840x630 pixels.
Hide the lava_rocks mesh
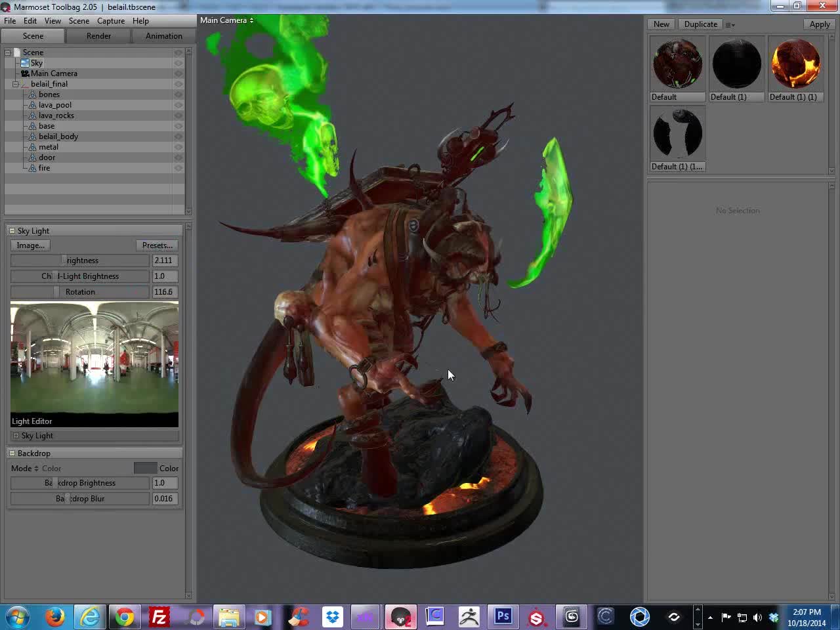pyautogui.click(x=178, y=115)
